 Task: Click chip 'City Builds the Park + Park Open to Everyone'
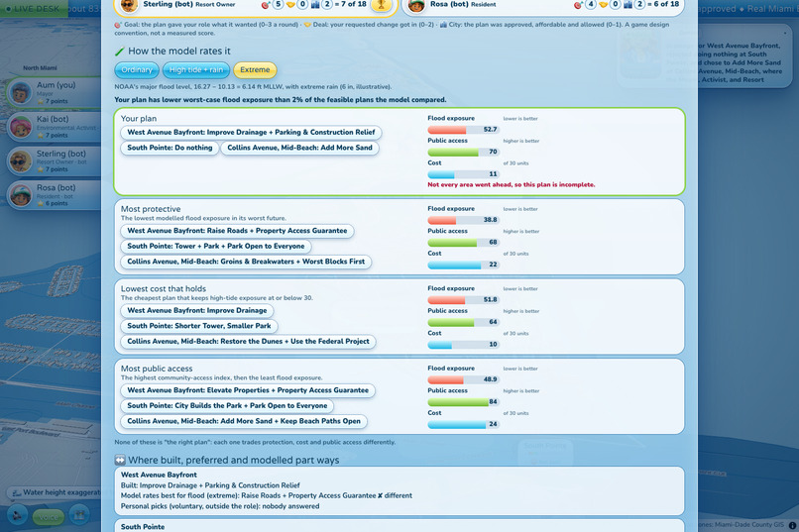point(227,406)
